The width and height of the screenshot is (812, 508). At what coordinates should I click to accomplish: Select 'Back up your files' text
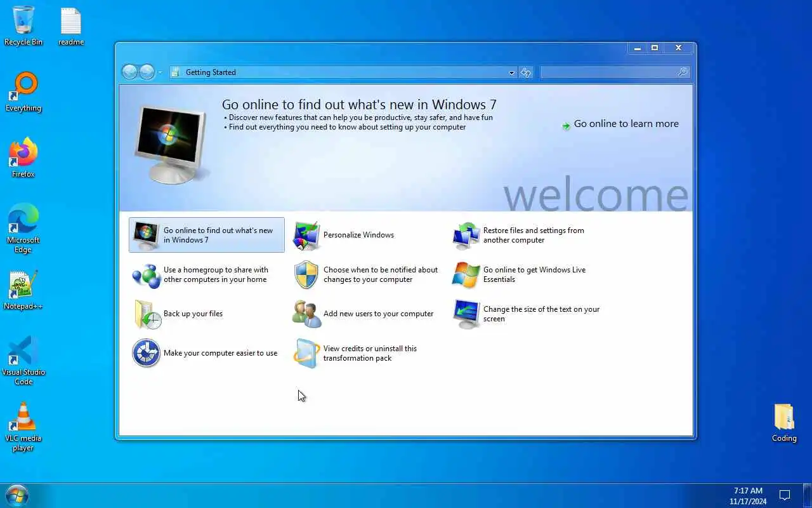tap(193, 314)
